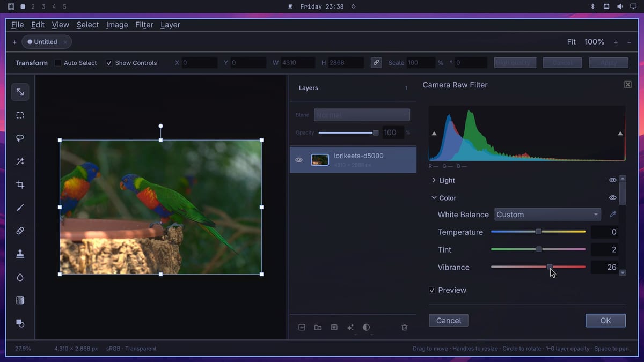Click the Fit zoom button
The height and width of the screenshot is (362, 644).
572,42
